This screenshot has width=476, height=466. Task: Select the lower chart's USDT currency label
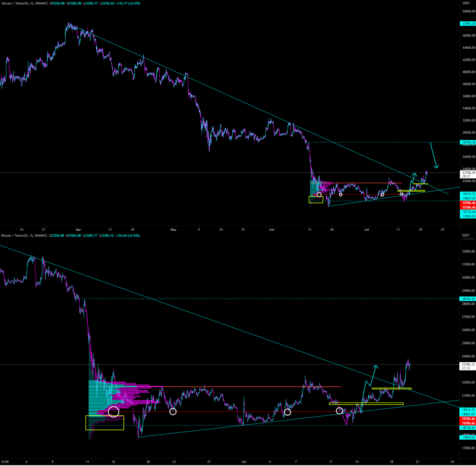point(465,236)
